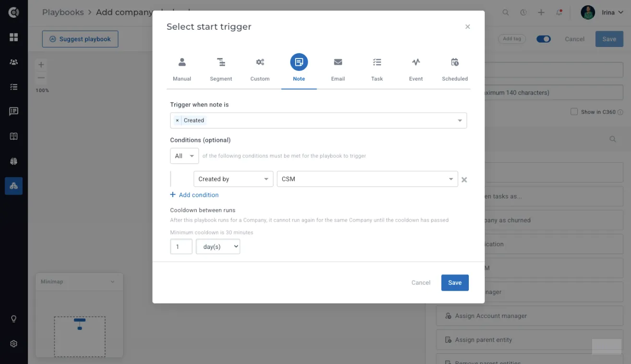Delete the Created by condition row
Image resolution: width=631 pixels, height=364 pixels.
pyautogui.click(x=464, y=180)
